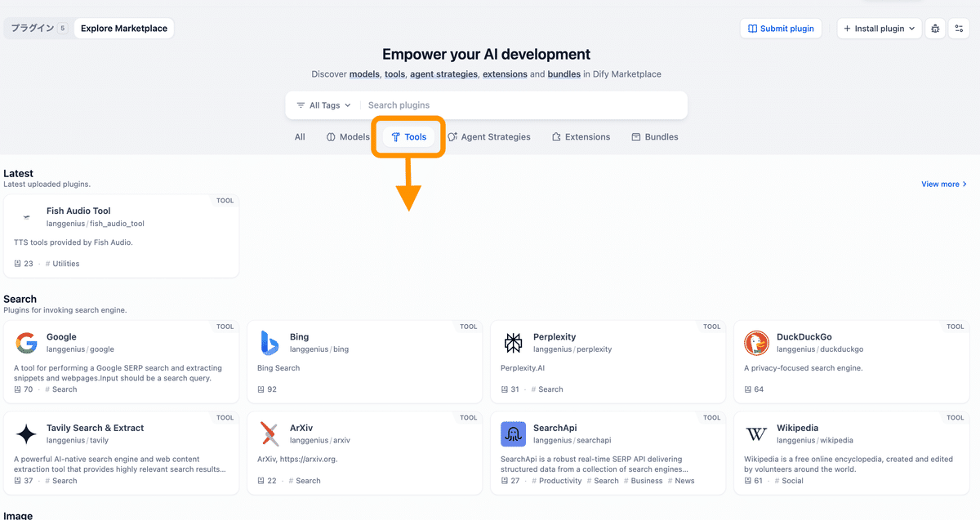Screen dimensions: 980x520
Task: Click the SearchApi plugin logo icon
Action: 513,433
